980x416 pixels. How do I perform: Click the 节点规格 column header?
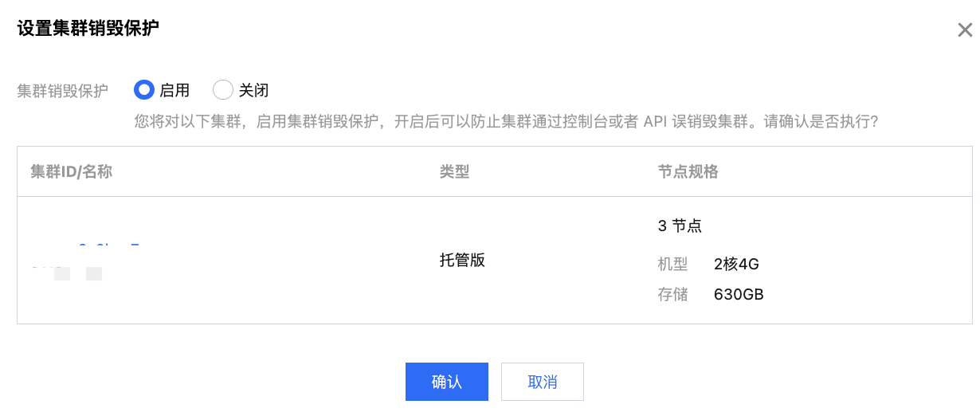[x=688, y=171]
